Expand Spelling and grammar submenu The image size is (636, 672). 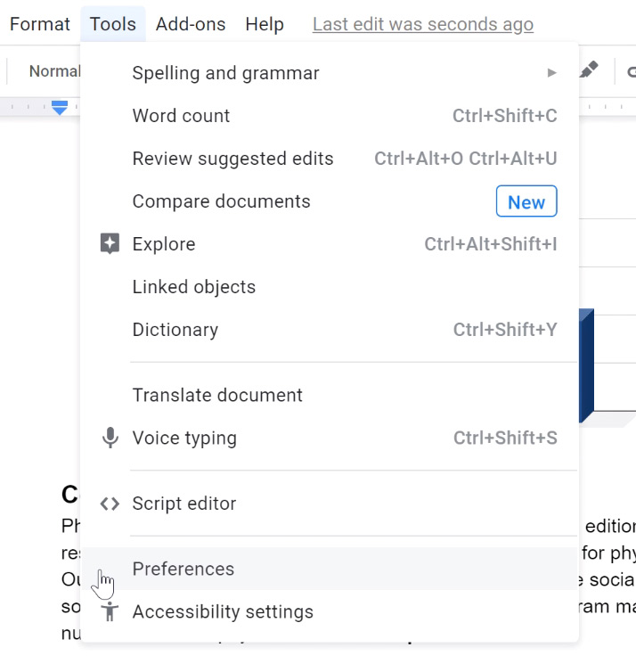[330, 73]
